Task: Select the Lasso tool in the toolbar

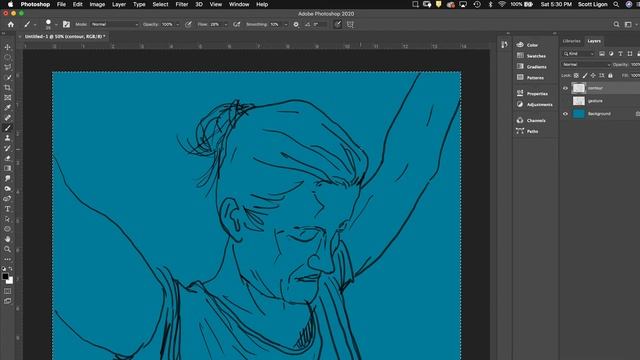Action: (7, 67)
